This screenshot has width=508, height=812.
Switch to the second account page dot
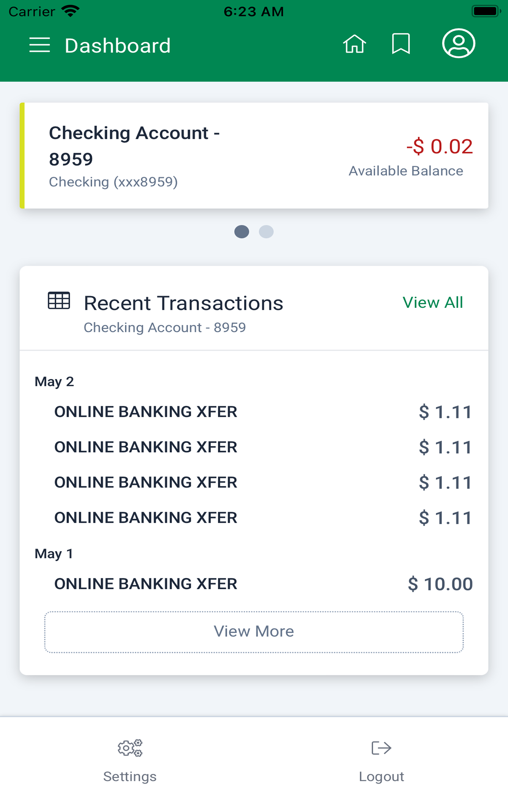266,232
